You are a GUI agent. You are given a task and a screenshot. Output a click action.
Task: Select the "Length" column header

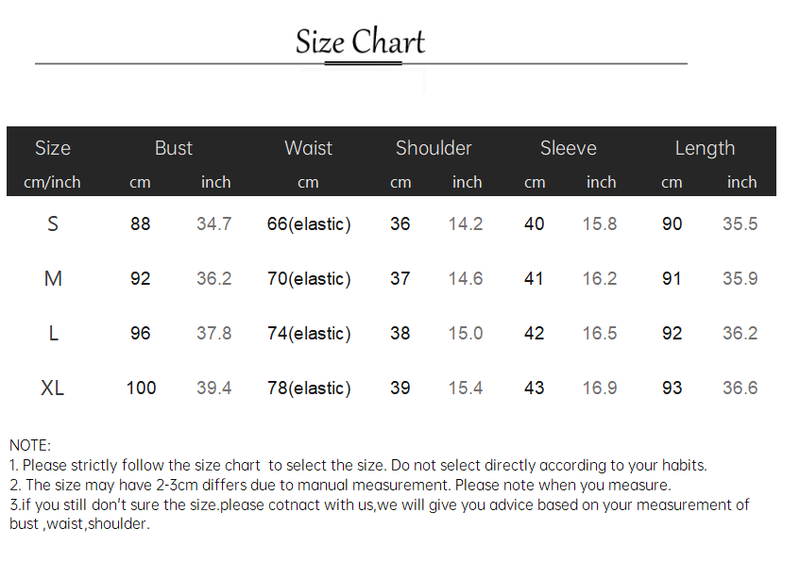click(x=704, y=148)
